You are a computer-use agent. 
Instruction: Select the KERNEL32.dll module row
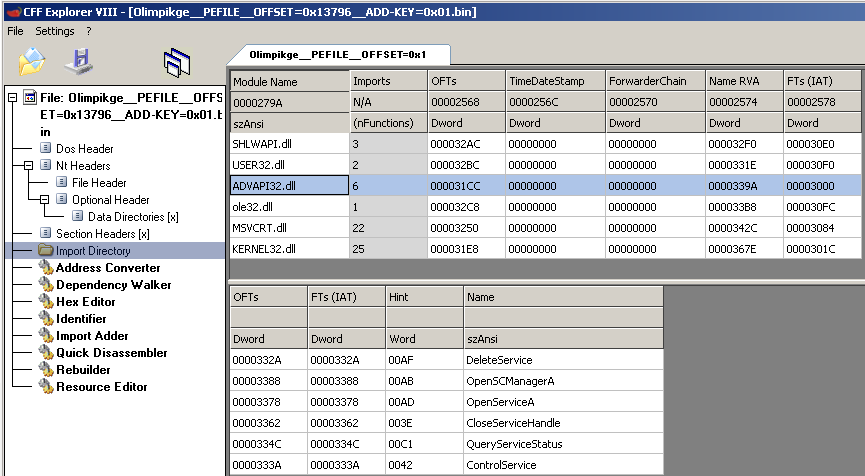coord(262,247)
